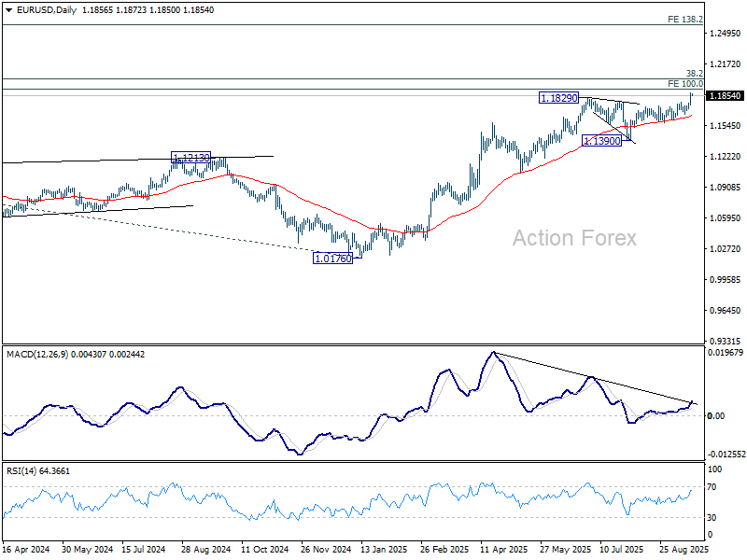
Task: Click the 30 May 2024 date label
Action: (87, 550)
